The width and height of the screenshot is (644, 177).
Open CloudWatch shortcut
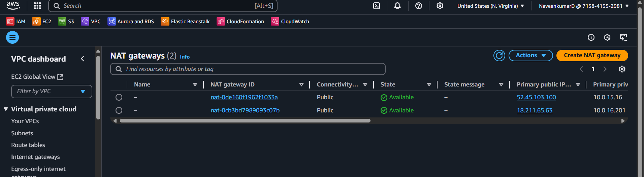pyautogui.click(x=290, y=21)
